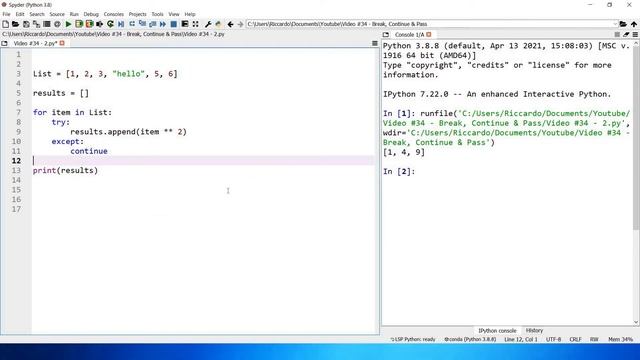Save the current file with the disk icon
Screen dimensions: 640x360
coord(26,24)
